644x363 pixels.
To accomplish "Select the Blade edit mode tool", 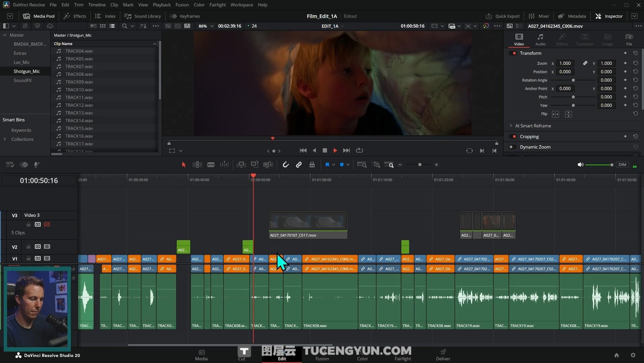I will click(211, 165).
